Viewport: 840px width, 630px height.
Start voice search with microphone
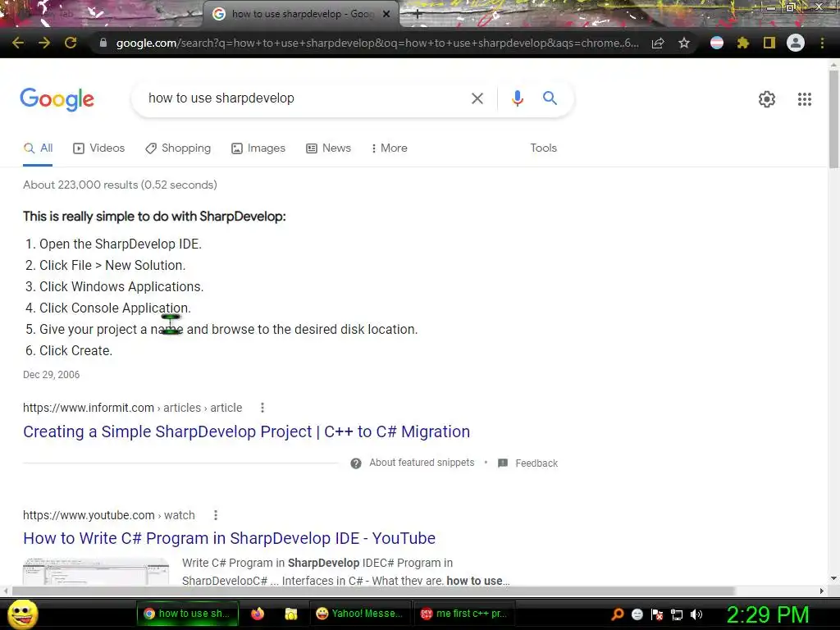(517, 98)
